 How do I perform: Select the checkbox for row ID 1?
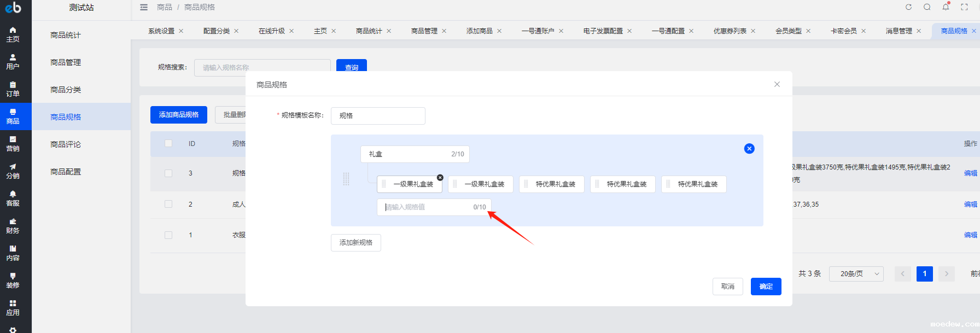pos(168,235)
